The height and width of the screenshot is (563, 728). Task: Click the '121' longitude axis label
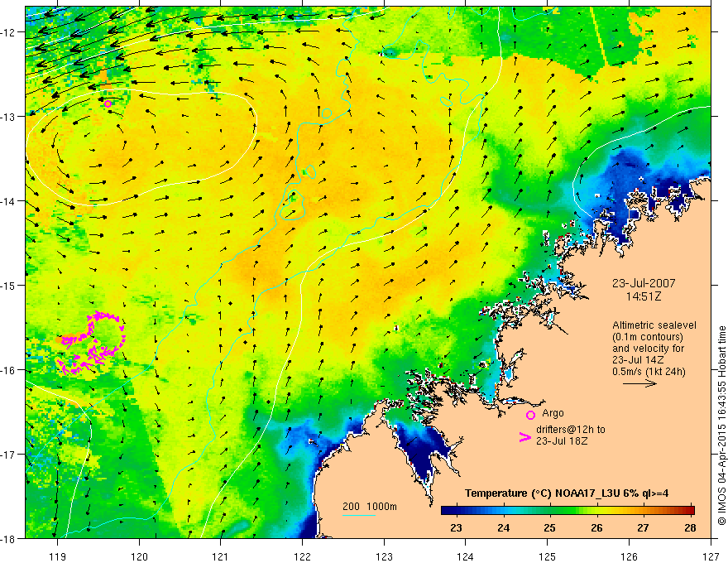[x=221, y=556]
